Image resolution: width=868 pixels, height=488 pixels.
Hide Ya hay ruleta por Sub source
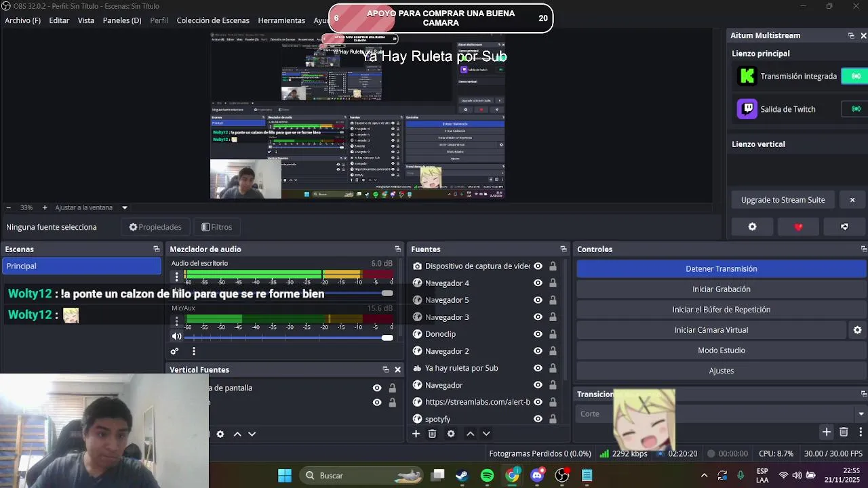[x=538, y=368]
